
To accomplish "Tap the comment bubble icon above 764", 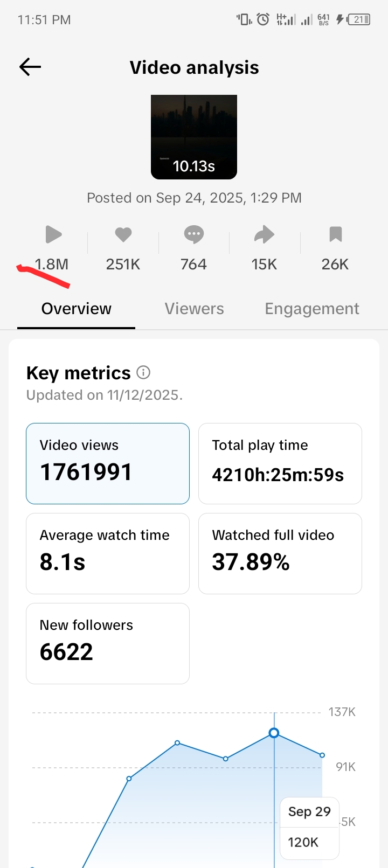I will pos(194,234).
